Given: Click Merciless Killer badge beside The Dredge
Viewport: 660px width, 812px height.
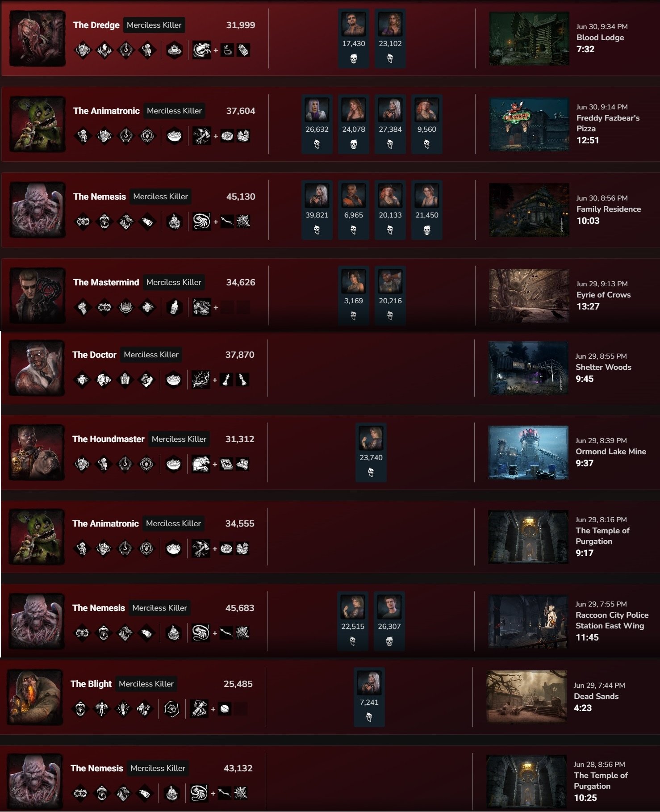Looking at the screenshot, I should [x=154, y=25].
